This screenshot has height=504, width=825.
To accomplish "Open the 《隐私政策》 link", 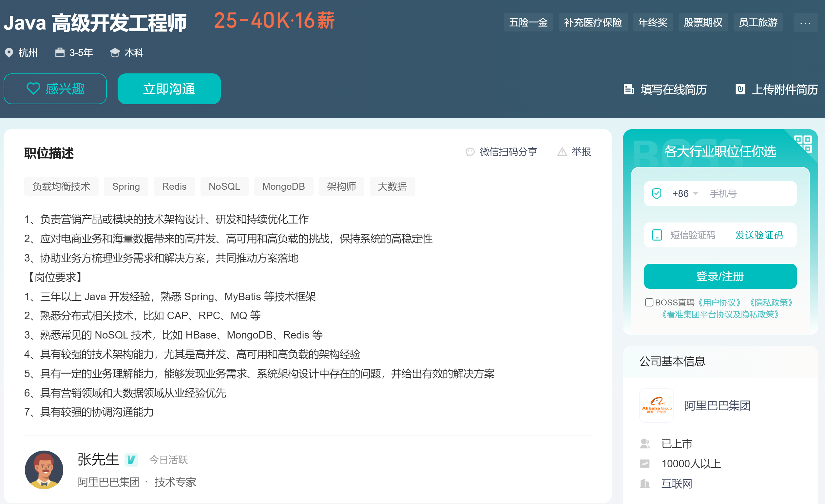I will click(x=771, y=302).
